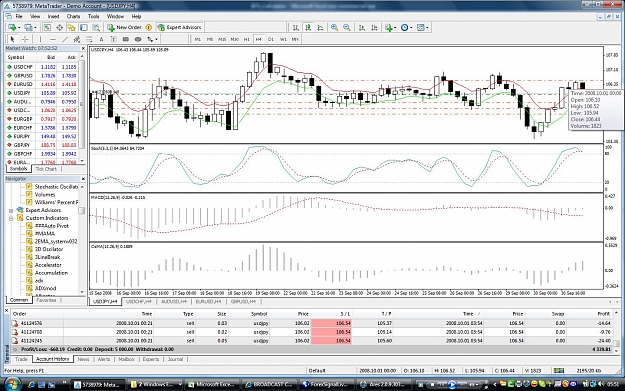Open the Charts menu
The width and height of the screenshot is (625, 391).
73,16
